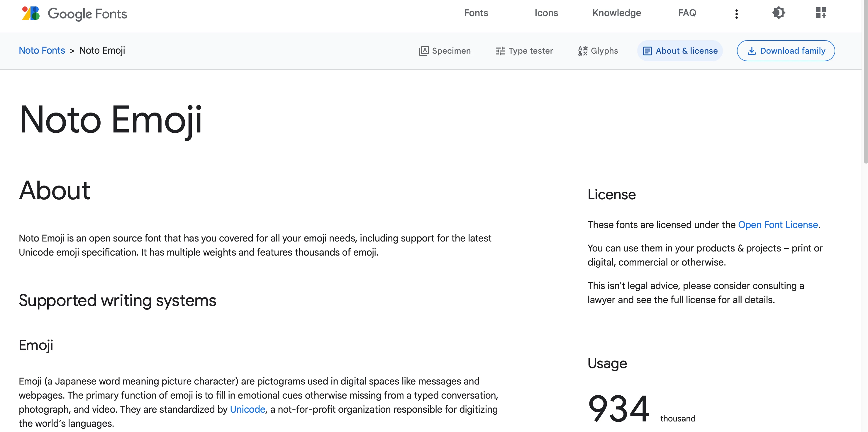868x432 pixels.
Task: Visit the Unicode organization link
Action: tap(247, 409)
